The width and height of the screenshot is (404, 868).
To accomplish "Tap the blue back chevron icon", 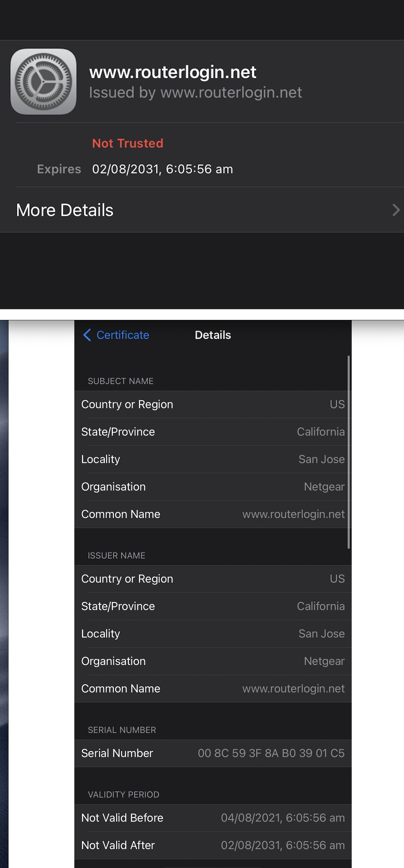I will click(87, 335).
